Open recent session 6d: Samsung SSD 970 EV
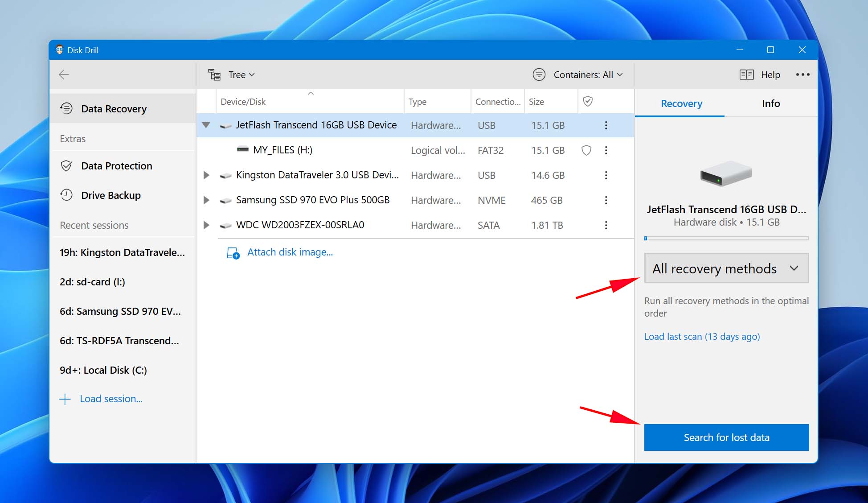Screen dimensions: 868x503 (120, 311)
